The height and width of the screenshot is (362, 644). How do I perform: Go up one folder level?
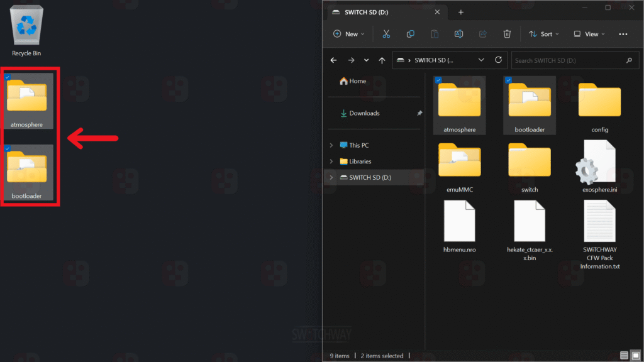pos(382,60)
